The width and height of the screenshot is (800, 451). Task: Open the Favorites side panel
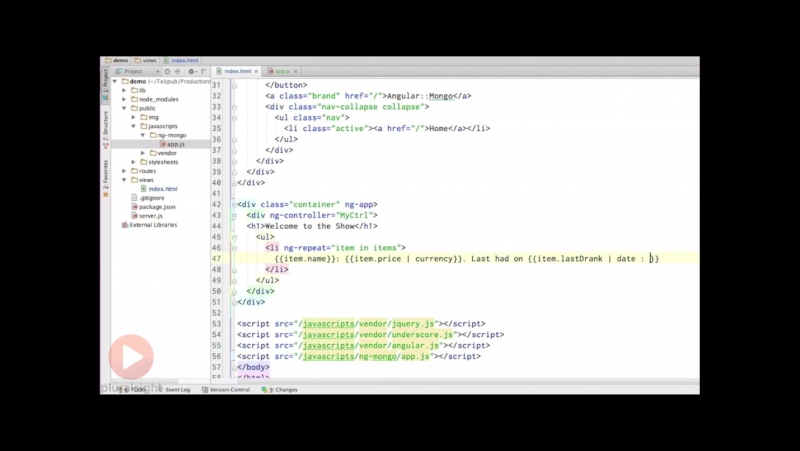coord(106,179)
